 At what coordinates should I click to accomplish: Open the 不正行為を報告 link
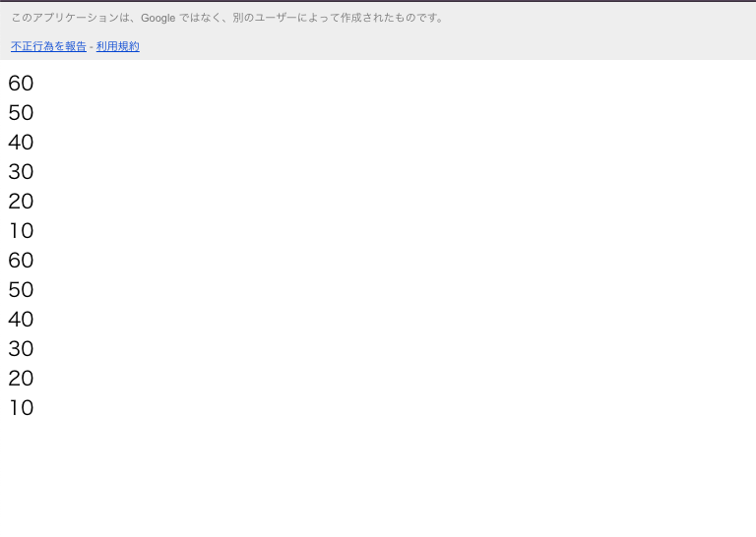(48, 46)
